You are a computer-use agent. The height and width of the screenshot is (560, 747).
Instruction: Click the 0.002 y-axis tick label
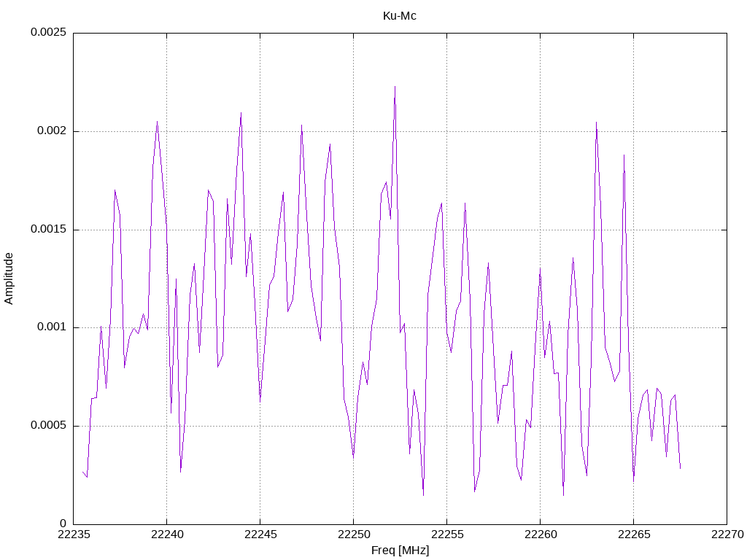coord(52,131)
